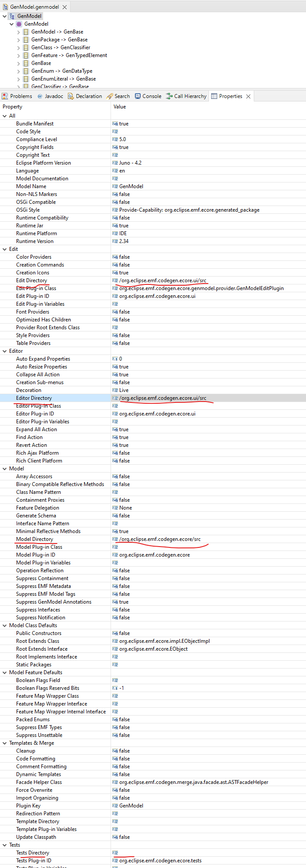Click the GenModel root resource icon
Image resolution: width=306 pixels, height=868 pixels.
click(x=12, y=16)
